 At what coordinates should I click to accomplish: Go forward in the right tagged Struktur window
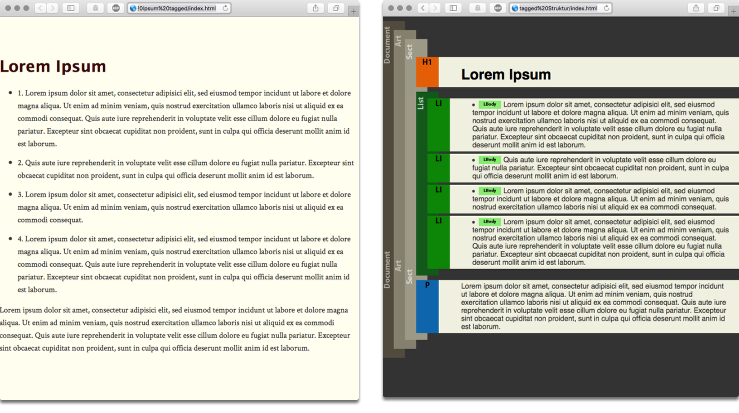(435, 8)
